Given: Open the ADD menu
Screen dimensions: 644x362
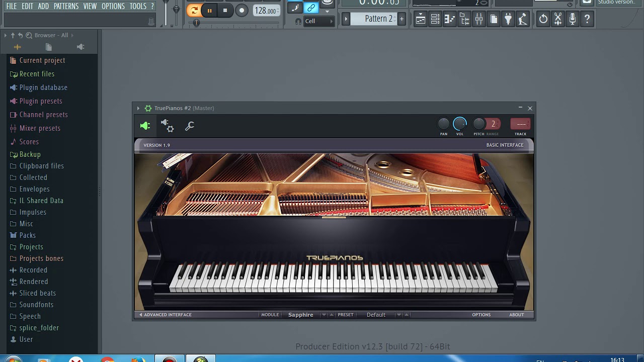Looking at the screenshot, I should (x=43, y=6).
